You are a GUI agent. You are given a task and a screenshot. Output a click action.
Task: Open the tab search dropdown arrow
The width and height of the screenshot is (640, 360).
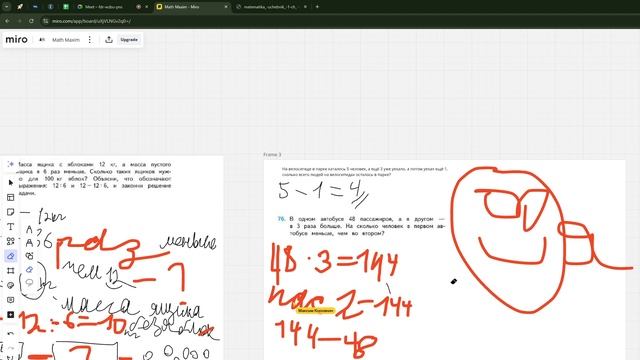click(7, 7)
